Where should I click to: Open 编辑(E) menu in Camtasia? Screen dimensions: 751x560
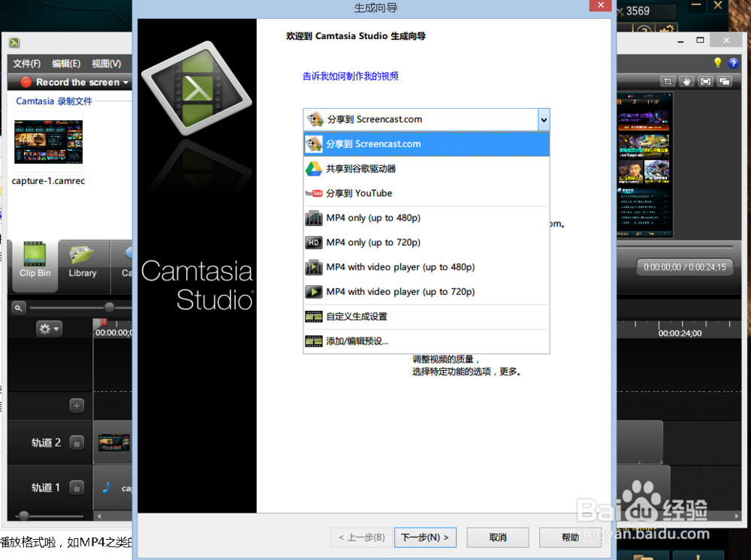click(x=66, y=64)
